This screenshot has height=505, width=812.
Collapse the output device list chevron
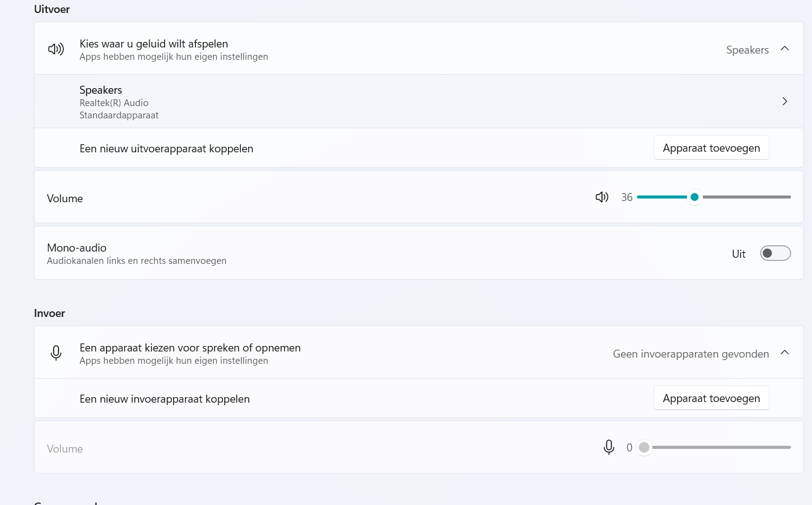[x=785, y=49]
